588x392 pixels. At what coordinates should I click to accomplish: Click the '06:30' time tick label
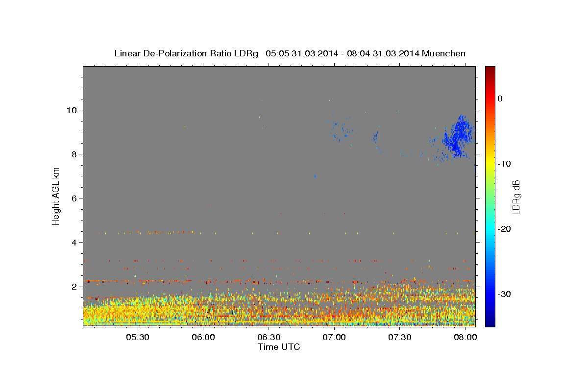(x=269, y=338)
